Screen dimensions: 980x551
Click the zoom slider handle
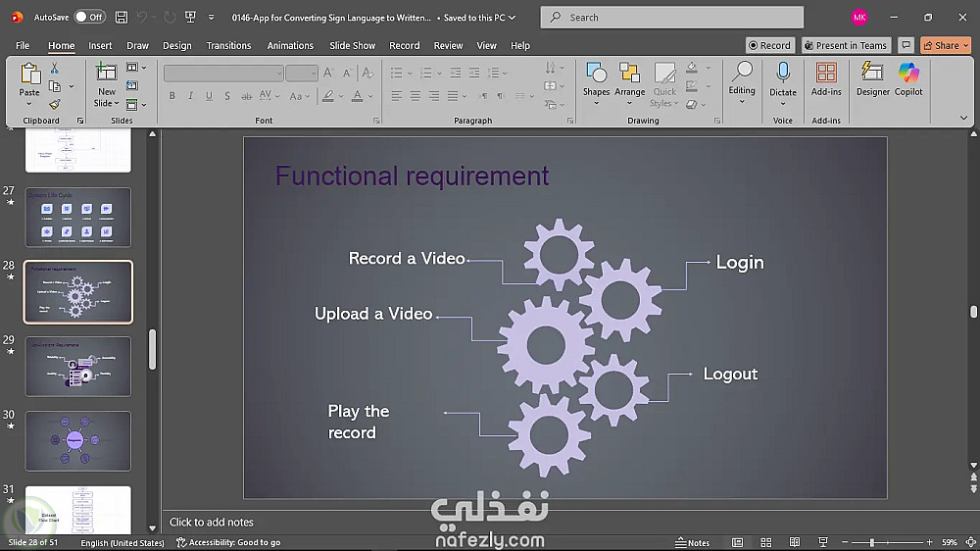871,542
